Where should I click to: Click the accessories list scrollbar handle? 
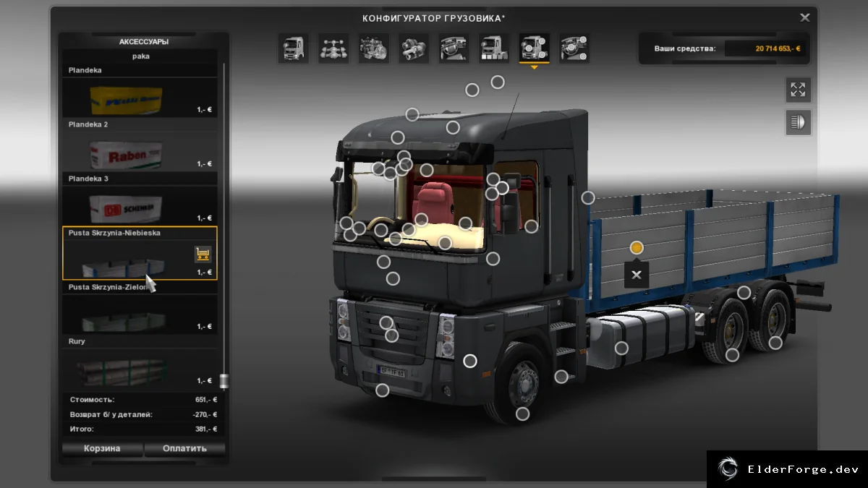[x=224, y=381]
